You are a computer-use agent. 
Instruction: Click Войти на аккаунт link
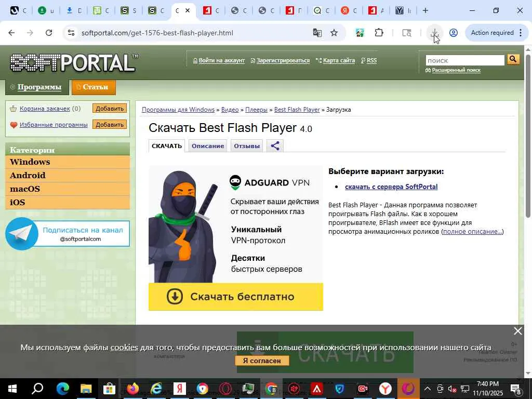tap(221, 60)
